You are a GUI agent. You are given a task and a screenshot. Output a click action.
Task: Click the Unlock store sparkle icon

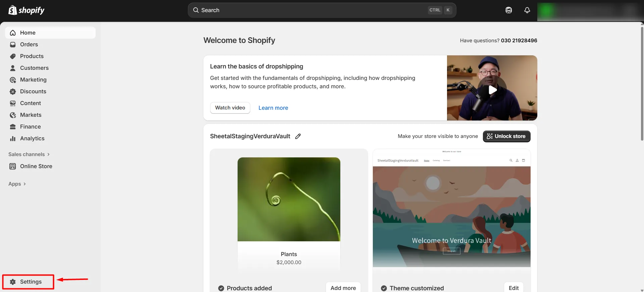coord(490,136)
